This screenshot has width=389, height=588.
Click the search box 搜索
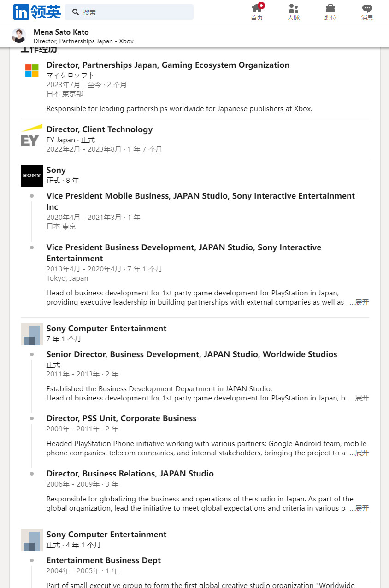(x=129, y=12)
